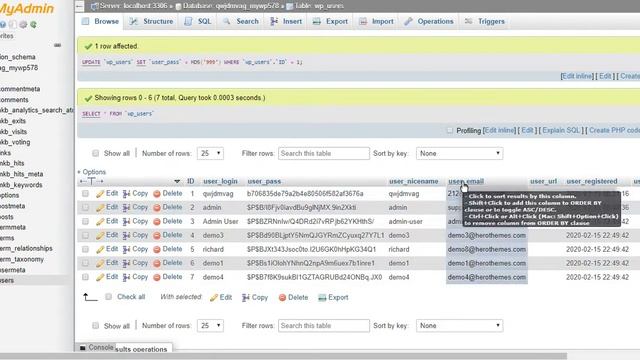Click red Delete icon for richard row
640x360 pixels.
tap(157, 249)
